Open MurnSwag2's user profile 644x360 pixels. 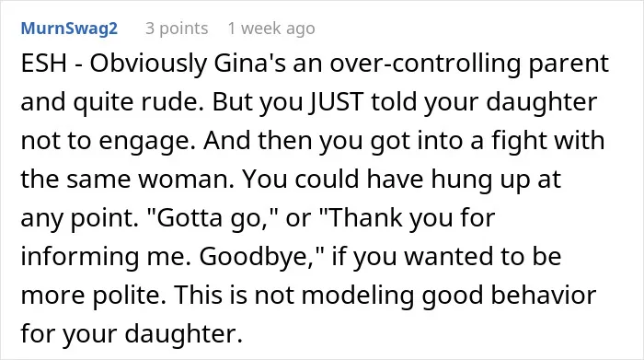(x=69, y=29)
